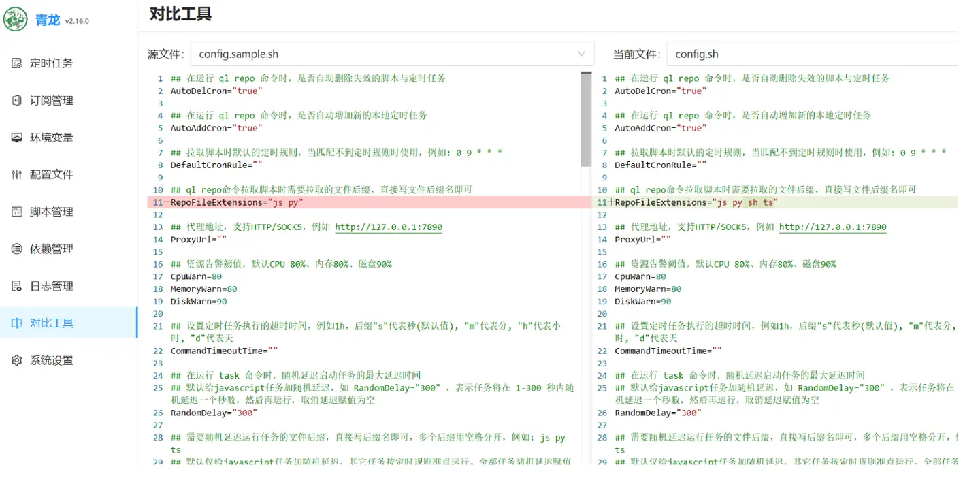Click CpuWarn=80 in source pane
980x480 pixels.
[196, 276]
